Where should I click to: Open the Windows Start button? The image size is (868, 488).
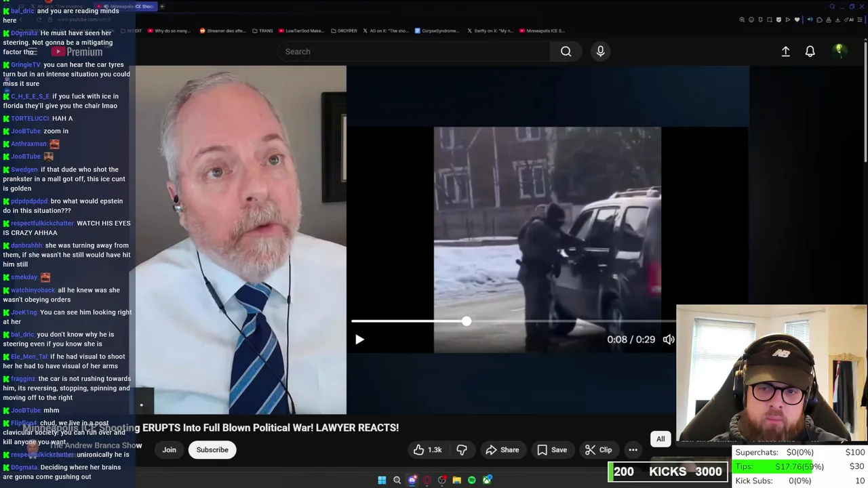pyautogui.click(x=382, y=480)
